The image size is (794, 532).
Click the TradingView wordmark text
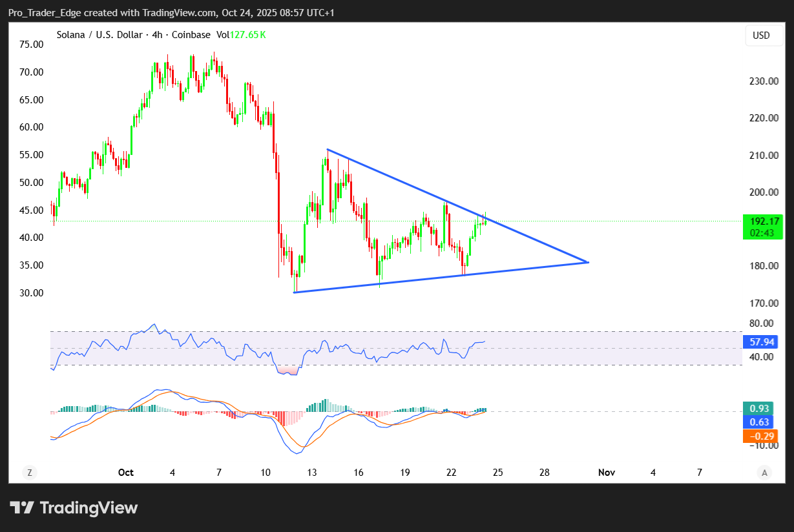coord(89,508)
